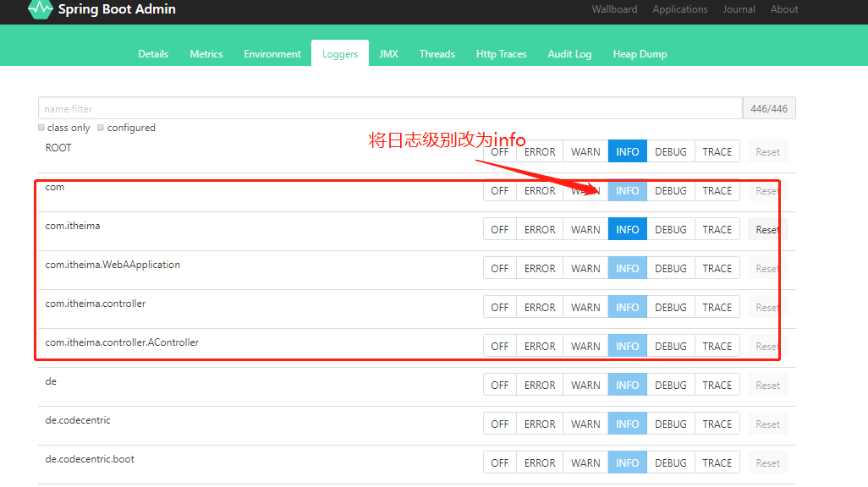Screen dimensions: 868x487
Task: Reset the com.itheima logger level
Action: [x=767, y=229]
